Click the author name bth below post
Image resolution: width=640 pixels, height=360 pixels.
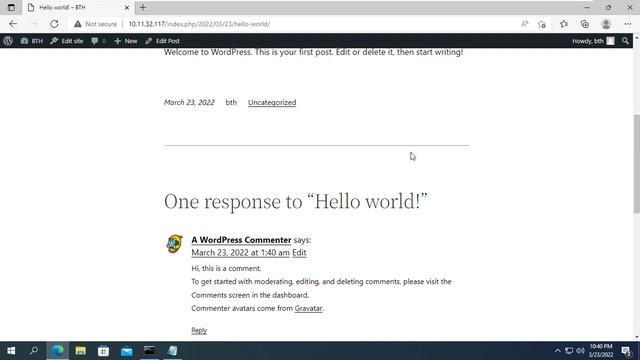pos(231,102)
